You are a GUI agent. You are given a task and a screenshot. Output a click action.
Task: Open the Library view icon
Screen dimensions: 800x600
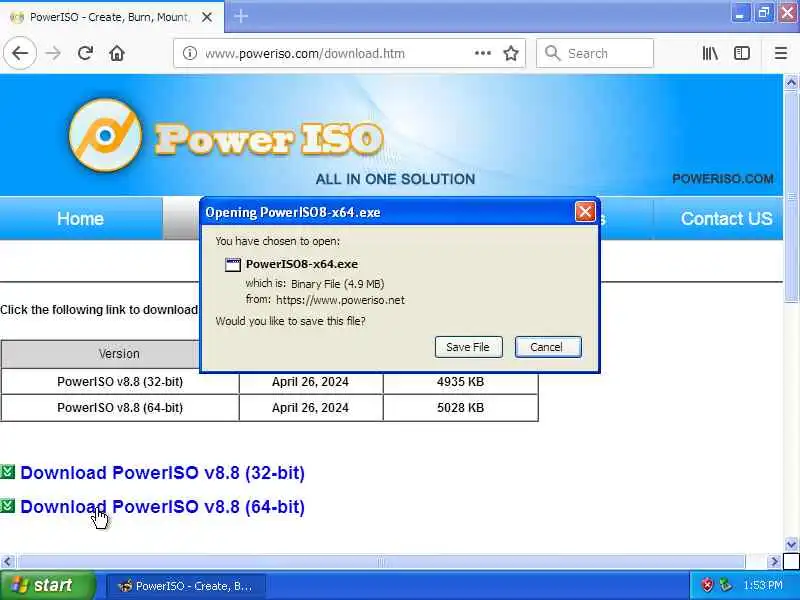(710, 53)
